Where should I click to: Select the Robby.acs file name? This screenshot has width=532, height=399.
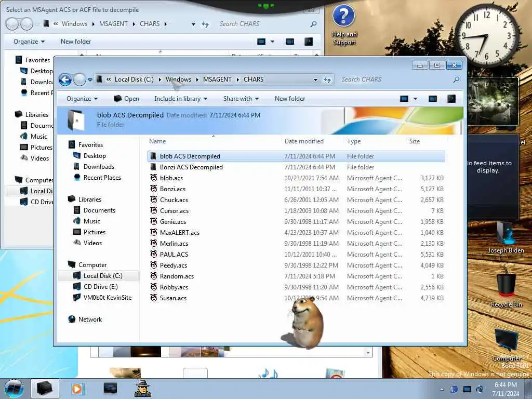(174, 287)
